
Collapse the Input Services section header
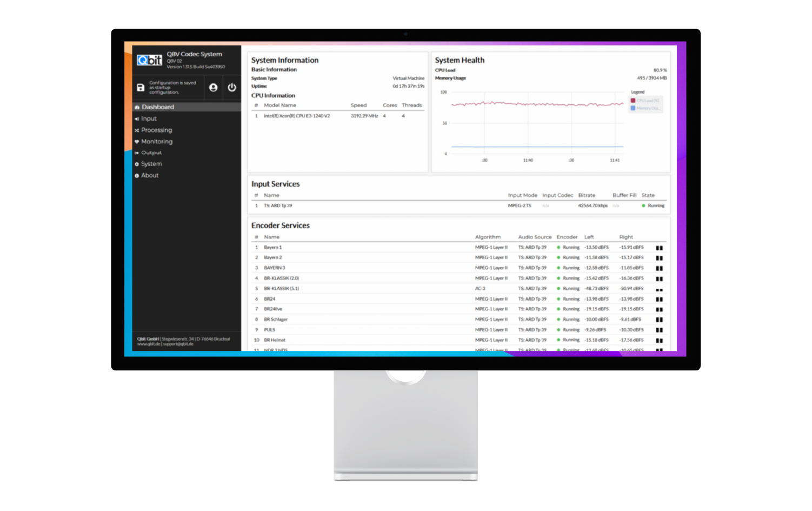pos(275,184)
